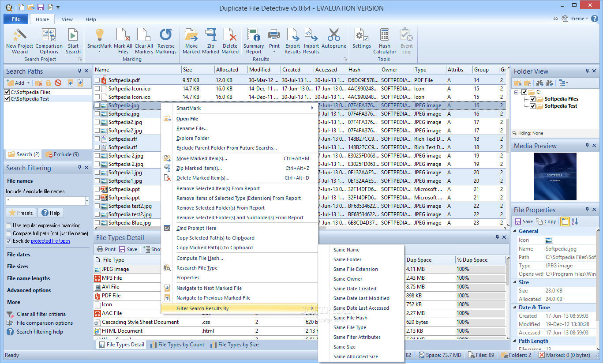The height and width of the screenshot is (364, 603).
Task: Enable Compare full path checkbox
Action: [9, 233]
